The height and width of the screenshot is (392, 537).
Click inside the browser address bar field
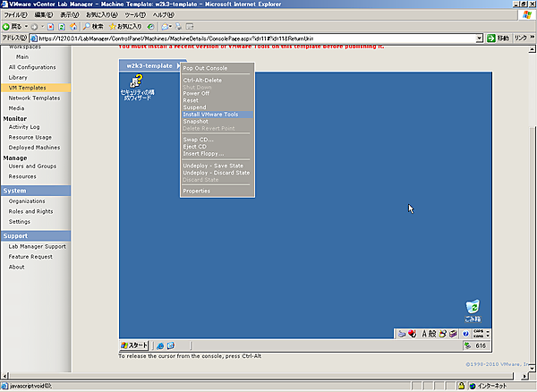pyautogui.click(x=251, y=39)
